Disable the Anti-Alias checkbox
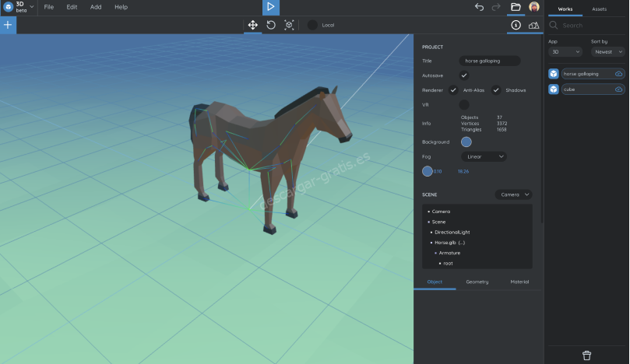The height and width of the screenshot is (364, 630). (453, 90)
